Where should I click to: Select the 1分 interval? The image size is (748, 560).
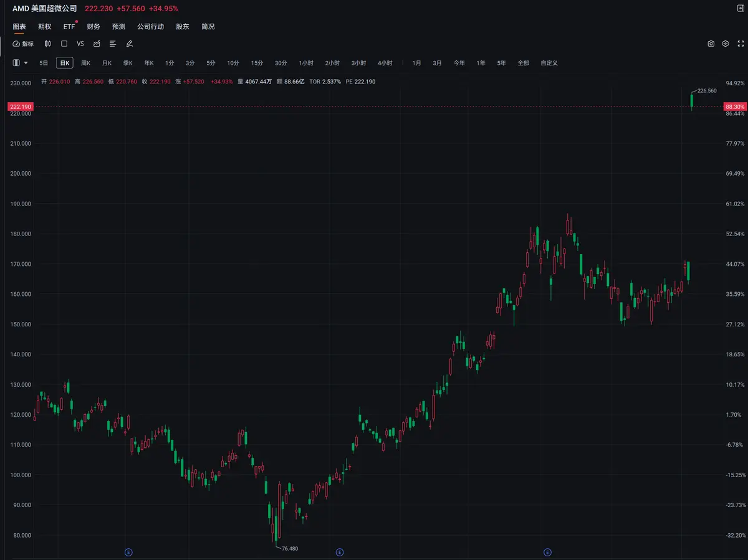pyautogui.click(x=170, y=63)
